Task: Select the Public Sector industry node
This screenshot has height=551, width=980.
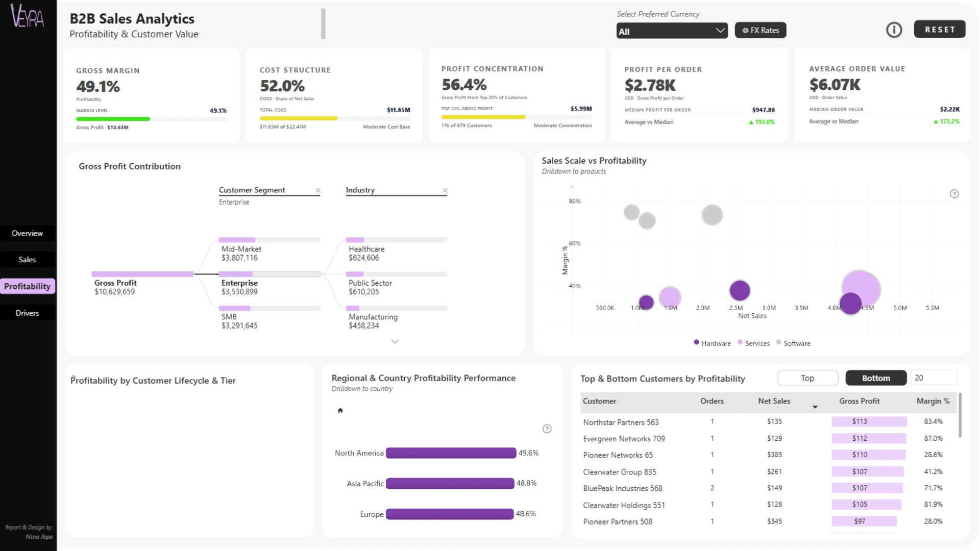Action: point(397,283)
